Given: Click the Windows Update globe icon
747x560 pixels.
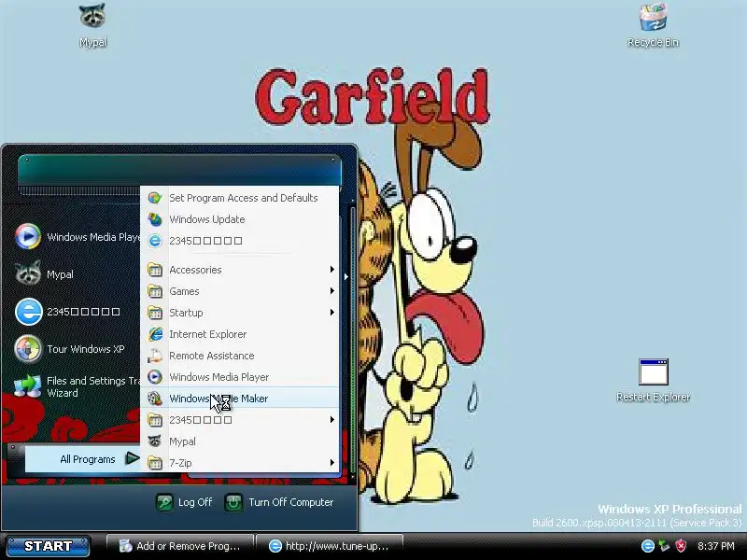Looking at the screenshot, I should point(155,219).
